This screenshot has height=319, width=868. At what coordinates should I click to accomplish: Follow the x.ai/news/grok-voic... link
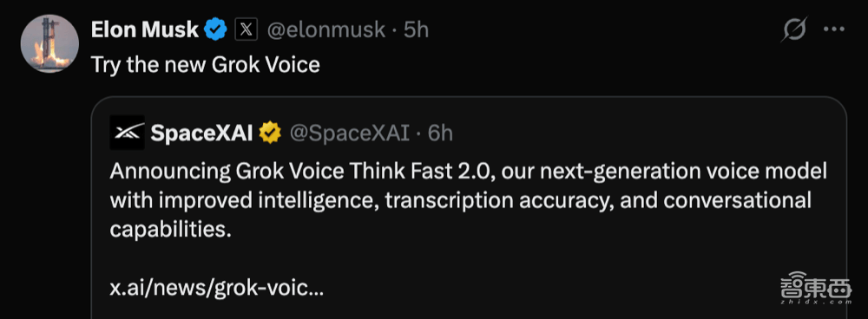pyautogui.click(x=216, y=288)
